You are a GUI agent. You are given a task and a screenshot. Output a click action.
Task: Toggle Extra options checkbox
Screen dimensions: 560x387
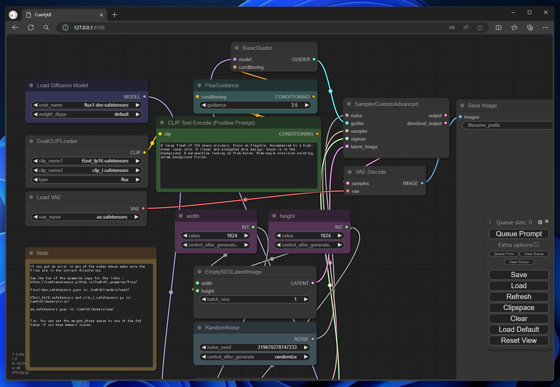coord(536,245)
